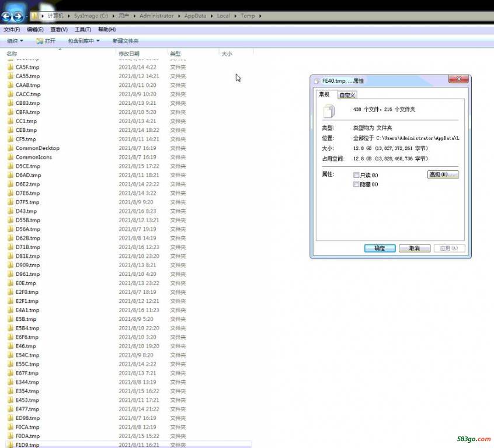Click the CA5F.tmp folder icon
The image size is (494, 448).
click(x=11, y=67)
